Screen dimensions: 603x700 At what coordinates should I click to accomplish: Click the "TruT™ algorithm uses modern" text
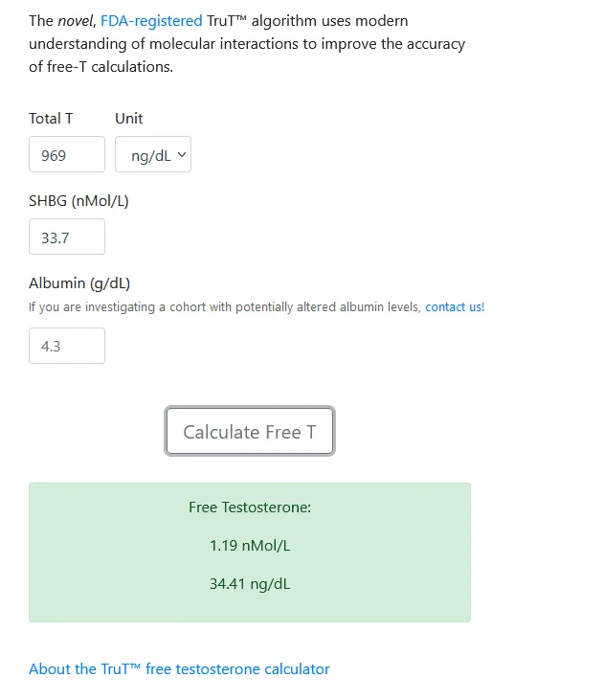pos(307,20)
